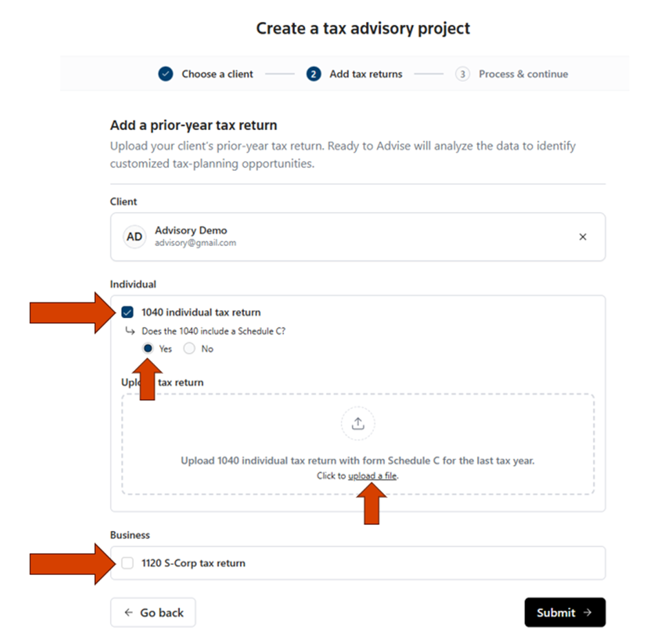Select No for Schedule C question
This screenshot has height=635, width=672.
pyautogui.click(x=190, y=348)
